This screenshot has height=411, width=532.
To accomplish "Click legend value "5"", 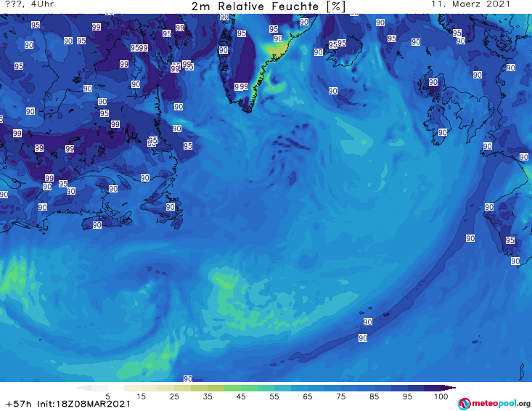I will pos(107,396).
